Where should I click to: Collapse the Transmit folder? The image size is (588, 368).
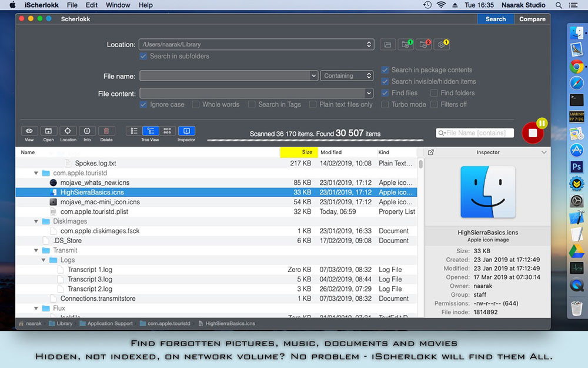click(x=36, y=250)
